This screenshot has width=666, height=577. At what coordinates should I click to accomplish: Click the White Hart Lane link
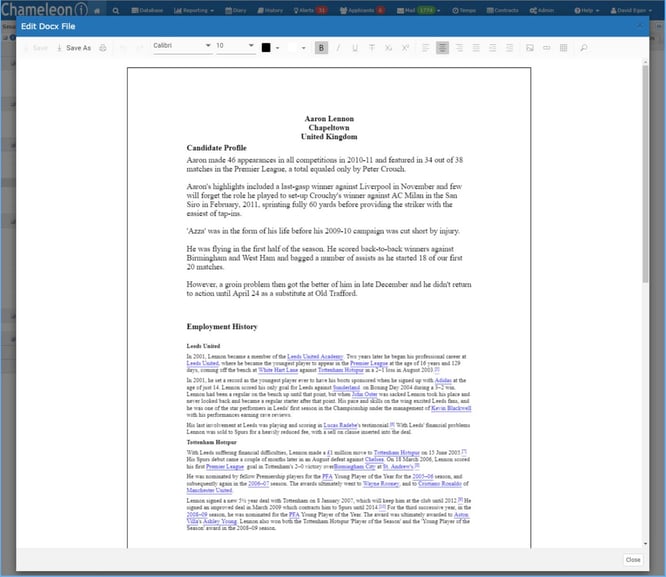point(278,370)
